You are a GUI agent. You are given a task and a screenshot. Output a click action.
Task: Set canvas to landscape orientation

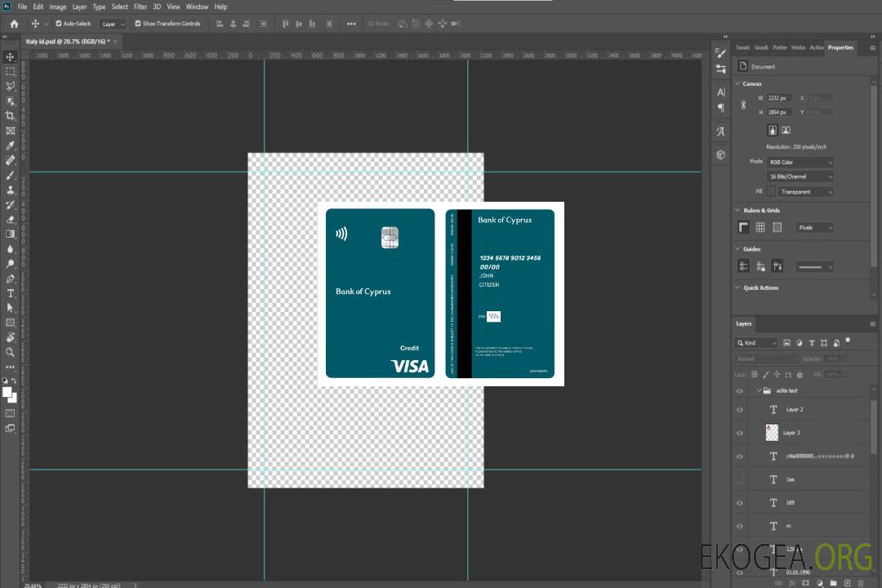click(x=786, y=130)
